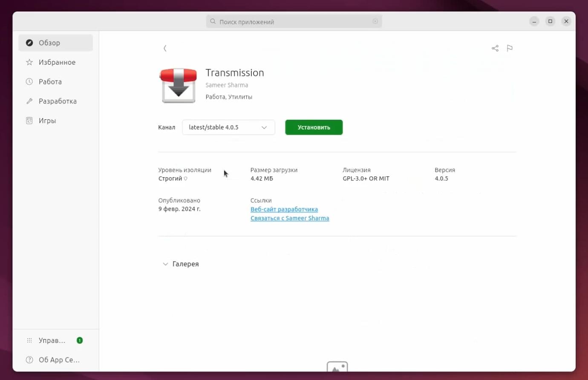Click the star icon beside Избранное

click(x=29, y=62)
